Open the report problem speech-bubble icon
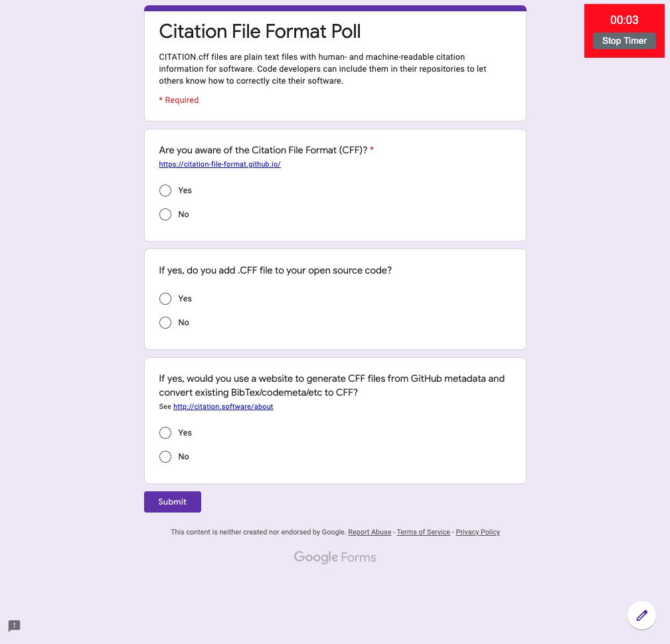The image size is (670, 644). pos(14,626)
